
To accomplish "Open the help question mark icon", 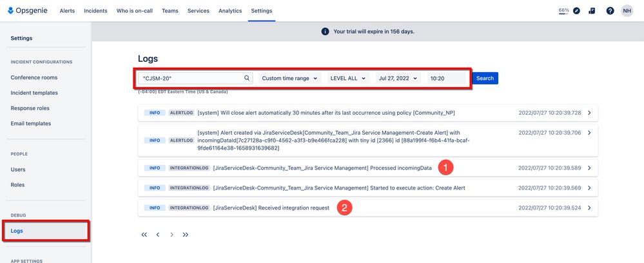I will pos(610,11).
